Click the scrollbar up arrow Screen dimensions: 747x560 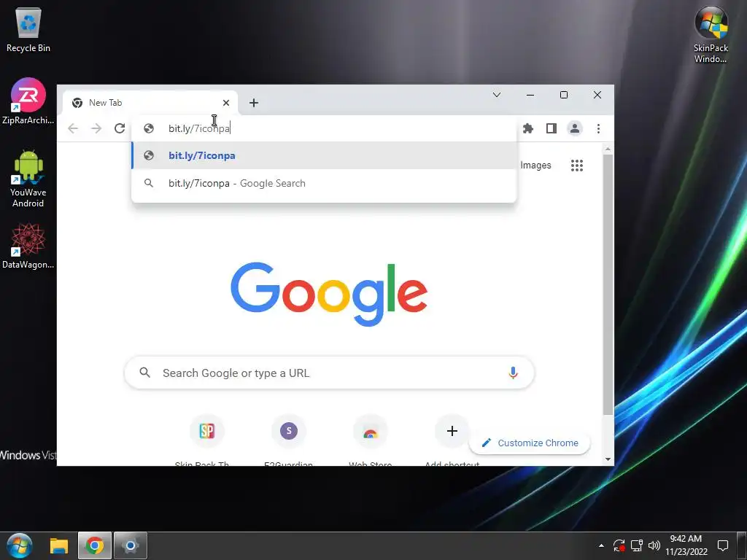click(608, 149)
